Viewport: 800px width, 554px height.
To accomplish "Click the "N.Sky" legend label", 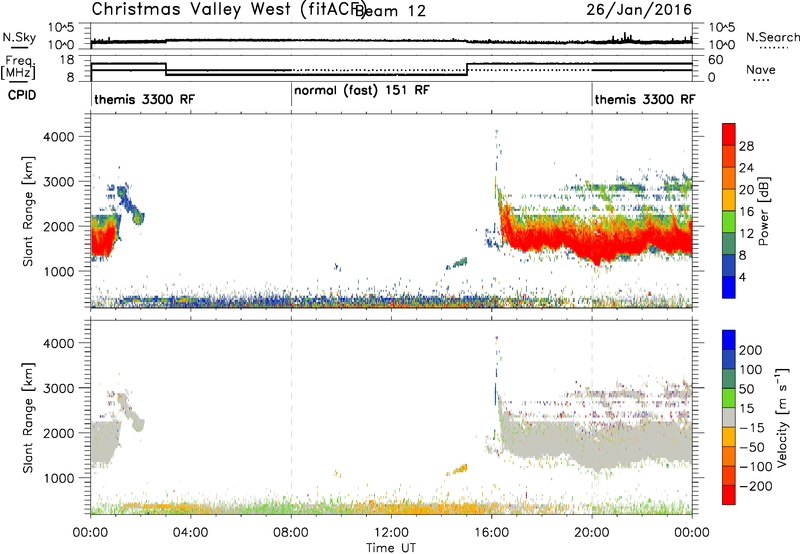I will pyautogui.click(x=19, y=37).
